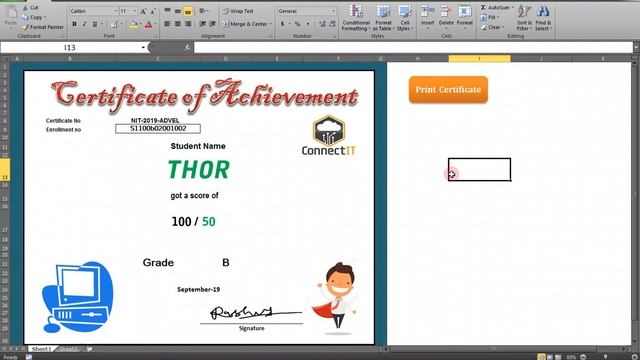Open the Name Box dropdown arrow
The image size is (640, 360).
143,48
